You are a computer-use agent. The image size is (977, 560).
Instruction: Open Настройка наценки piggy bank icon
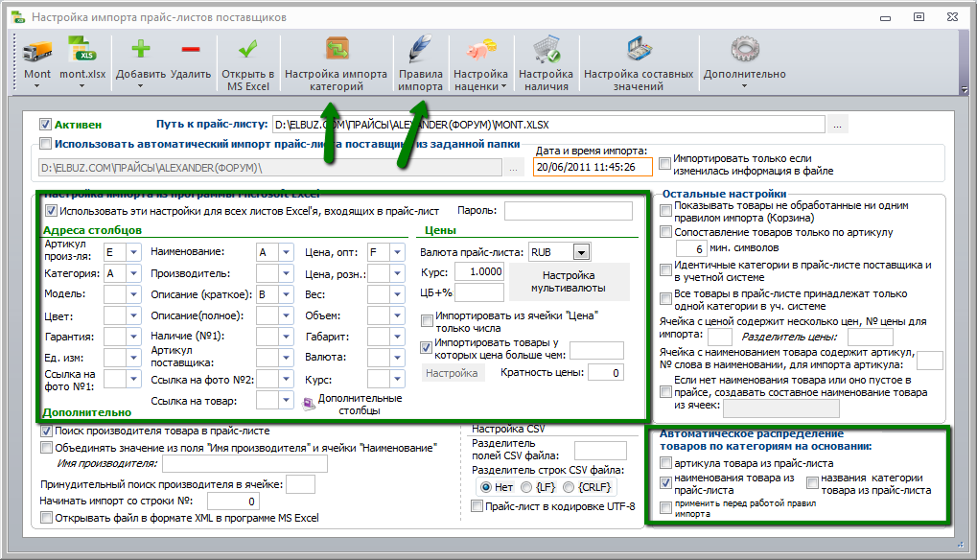pos(480,49)
